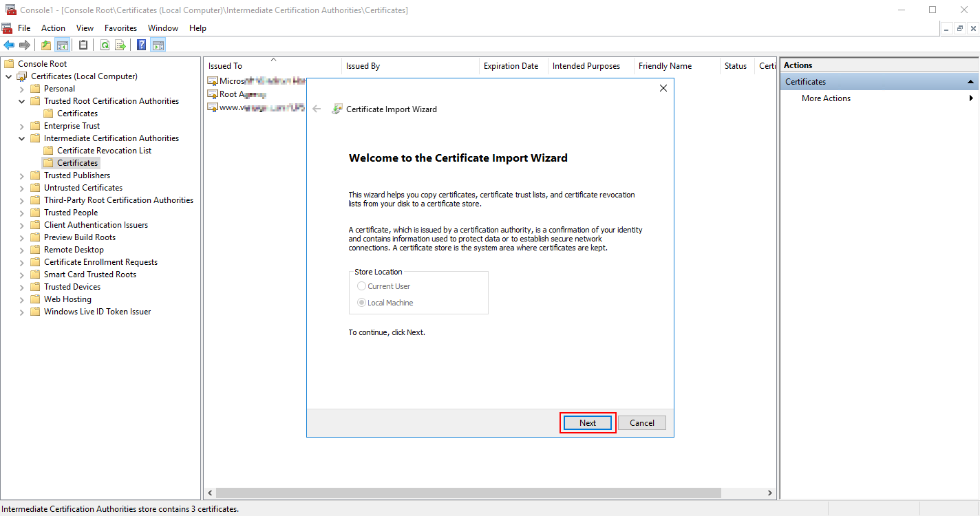Click the Next button in the wizard
Screen dimensions: 980x516
click(587, 422)
